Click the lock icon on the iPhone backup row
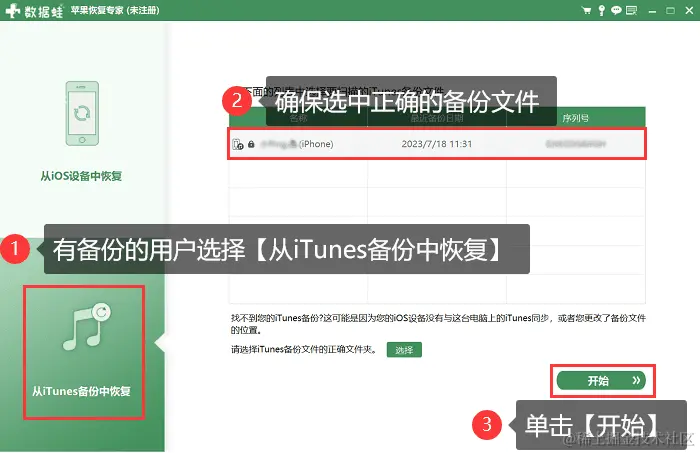700x453 pixels. click(x=251, y=144)
